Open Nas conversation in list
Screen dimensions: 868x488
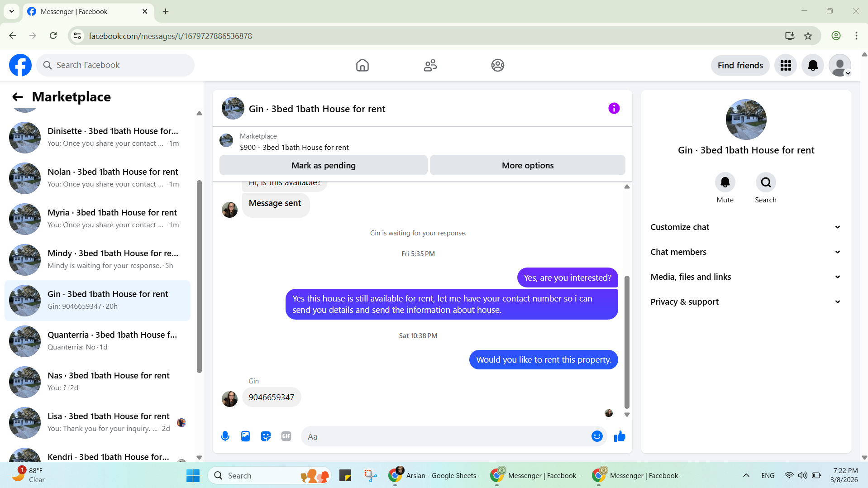(97, 382)
